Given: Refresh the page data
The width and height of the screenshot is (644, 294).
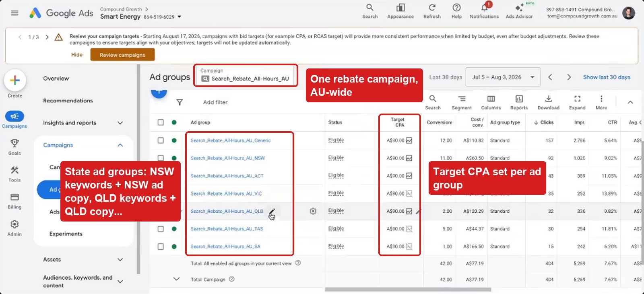Looking at the screenshot, I should (x=432, y=11).
